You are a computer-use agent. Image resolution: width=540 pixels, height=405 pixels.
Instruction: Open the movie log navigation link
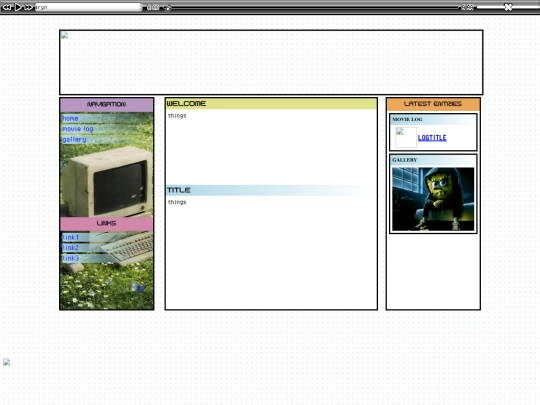[78, 129]
